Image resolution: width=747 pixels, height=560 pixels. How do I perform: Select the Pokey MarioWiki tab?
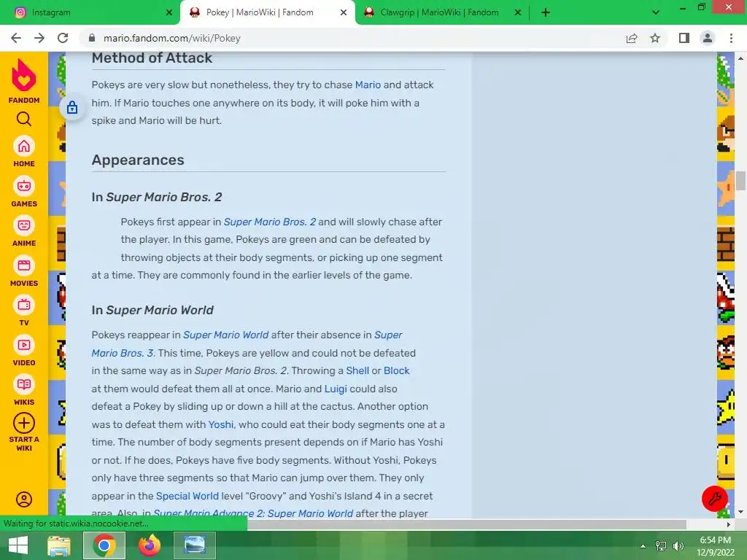click(x=260, y=12)
